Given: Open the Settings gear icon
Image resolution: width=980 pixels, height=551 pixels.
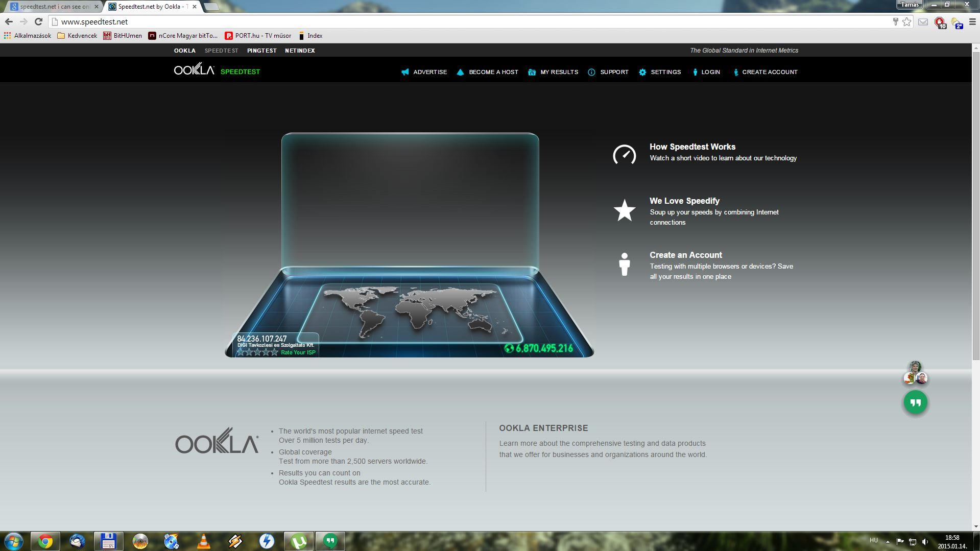Looking at the screenshot, I should (x=642, y=72).
